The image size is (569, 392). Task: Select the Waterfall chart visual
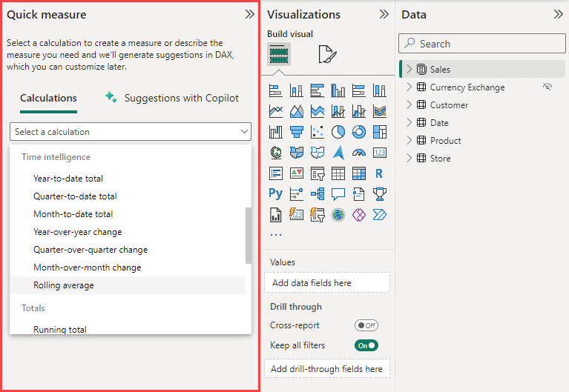coord(276,132)
